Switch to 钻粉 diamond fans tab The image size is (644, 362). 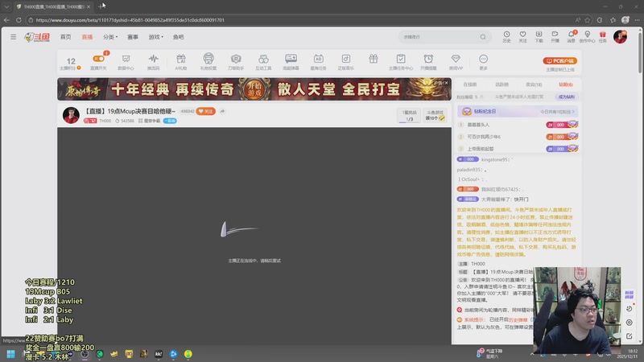click(x=566, y=84)
